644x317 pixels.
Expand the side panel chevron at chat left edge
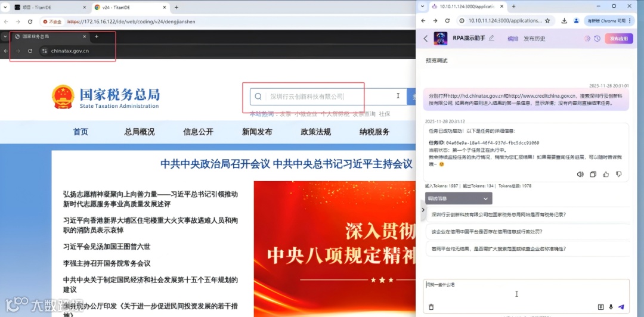(423, 210)
